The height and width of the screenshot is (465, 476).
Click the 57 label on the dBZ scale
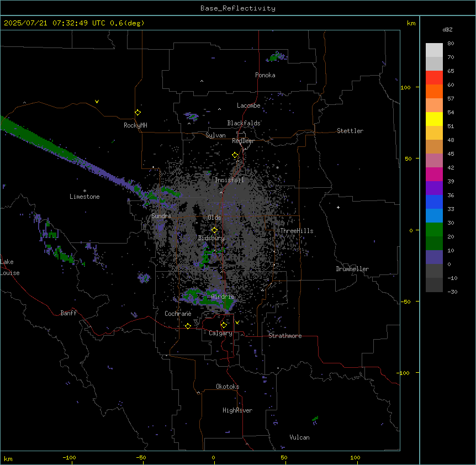(451, 99)
